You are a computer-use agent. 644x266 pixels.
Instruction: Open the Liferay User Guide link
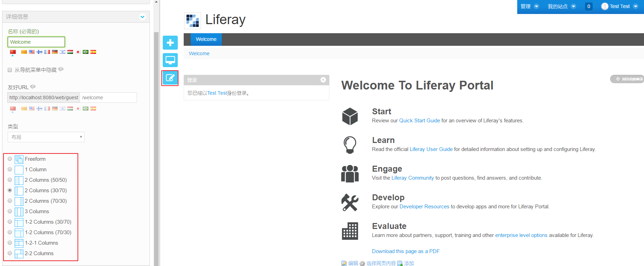pyautogui.click(x=431, y=149)
